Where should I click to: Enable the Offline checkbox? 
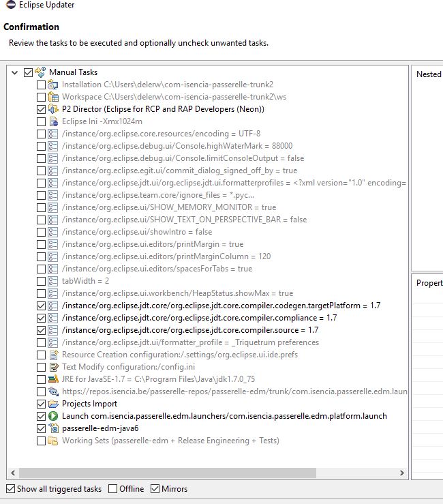[112, 489]
